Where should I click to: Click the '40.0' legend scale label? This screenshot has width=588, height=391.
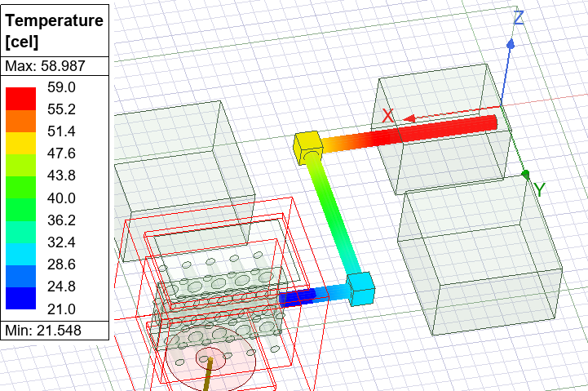(61, 198)
